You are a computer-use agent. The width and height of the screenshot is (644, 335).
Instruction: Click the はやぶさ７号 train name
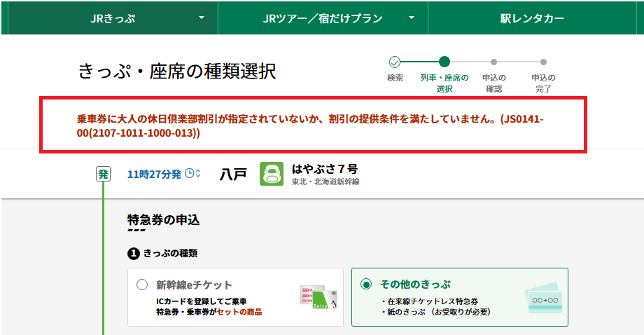click(x=324, y=169)
